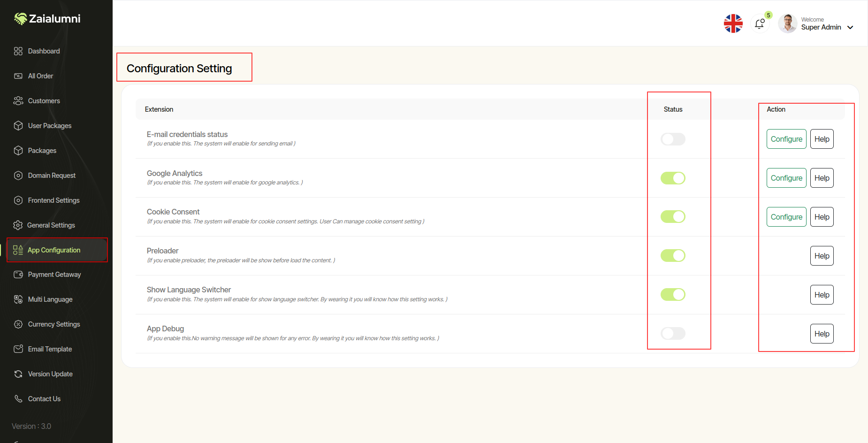Disable the Show Language Switcher toggle
This screenshot has height=443, width=868.
[673, 294]
